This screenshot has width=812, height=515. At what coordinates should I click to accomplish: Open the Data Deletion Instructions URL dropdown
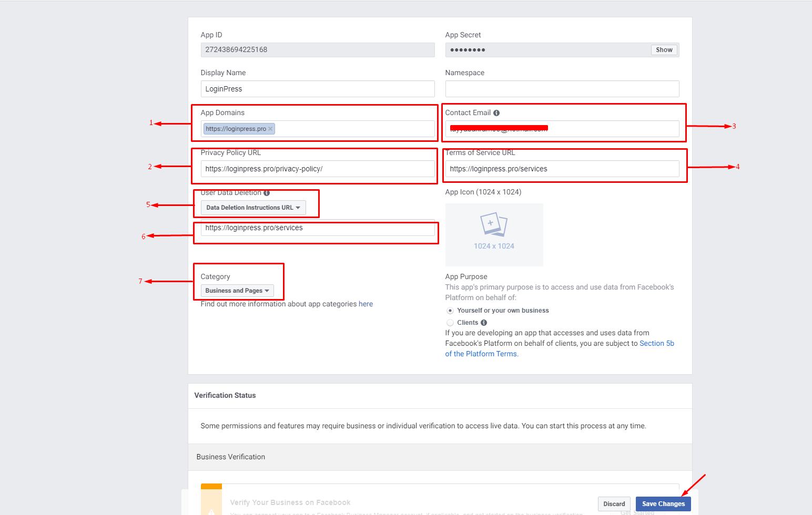point(253,208)
